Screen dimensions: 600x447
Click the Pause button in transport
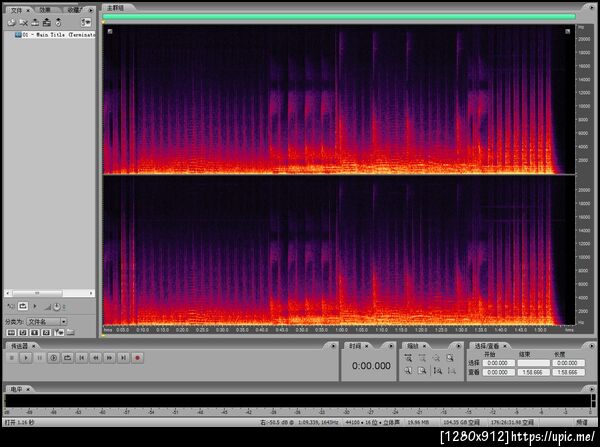coord(39,358)
